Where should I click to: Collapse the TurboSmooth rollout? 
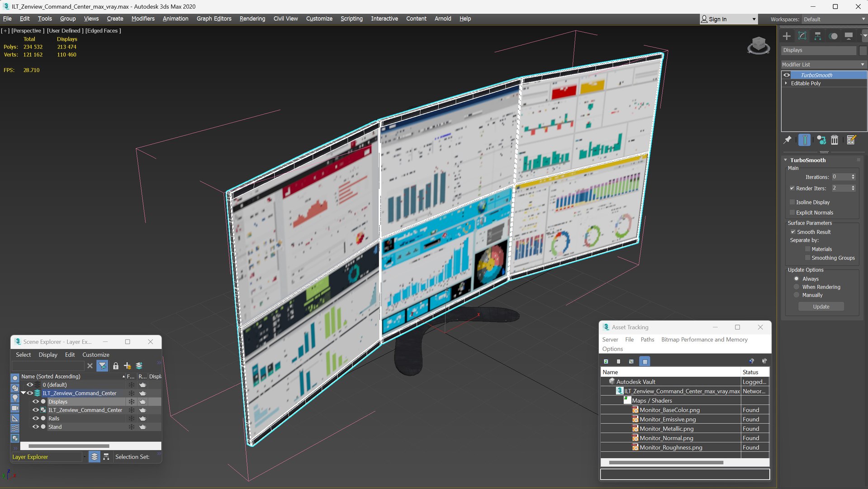pos(786,160)
